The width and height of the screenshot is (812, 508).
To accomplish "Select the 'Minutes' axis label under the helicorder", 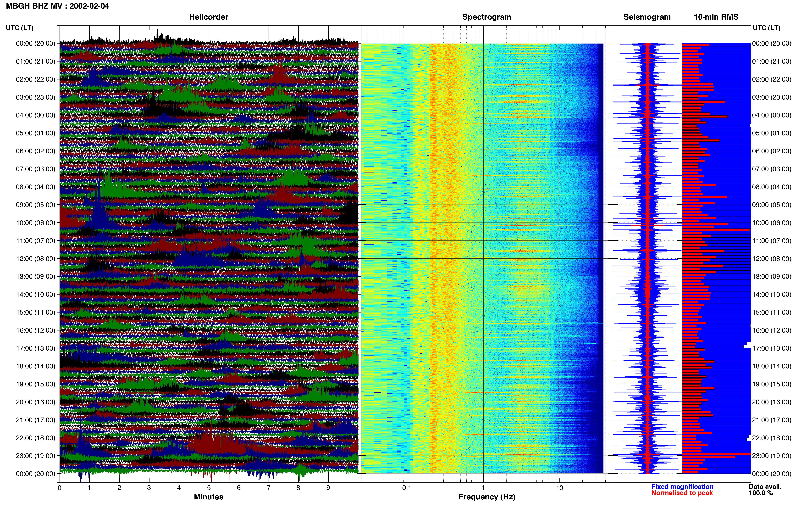I will [209, 497].
